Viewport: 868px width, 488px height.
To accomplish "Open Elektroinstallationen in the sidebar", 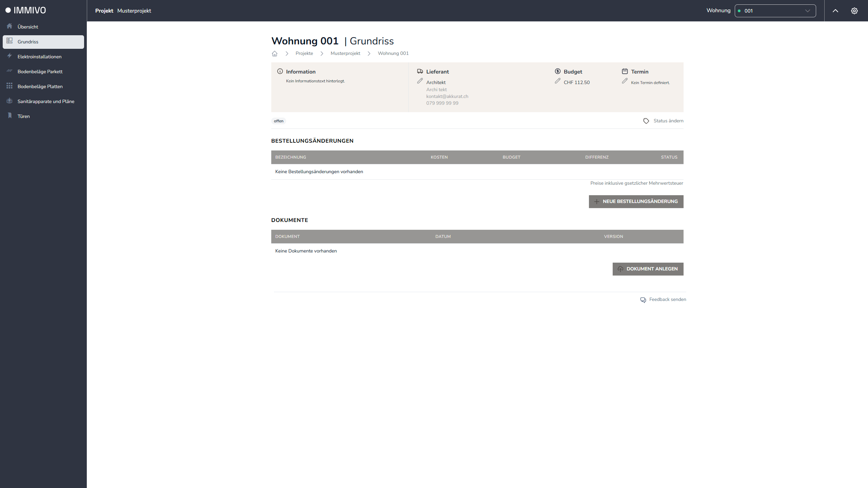I will point(39,57).
